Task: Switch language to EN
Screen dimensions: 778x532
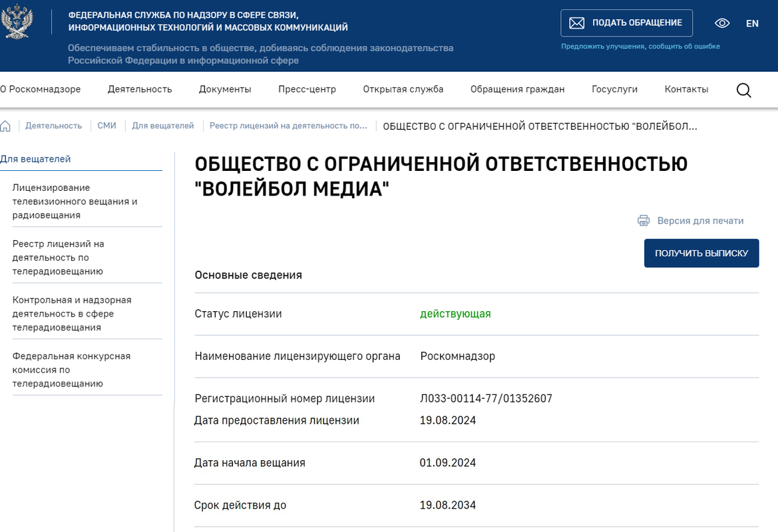Action: (752, 23)
